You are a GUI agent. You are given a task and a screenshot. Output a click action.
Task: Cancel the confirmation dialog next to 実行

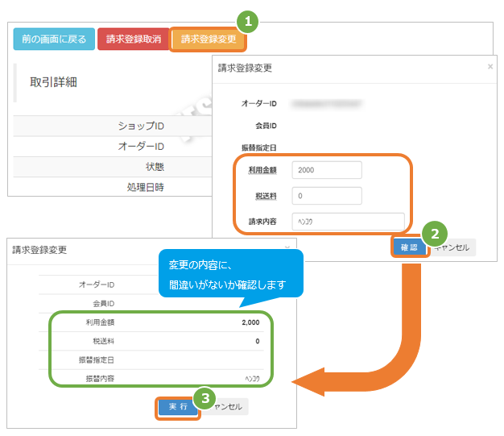[228, 407]
